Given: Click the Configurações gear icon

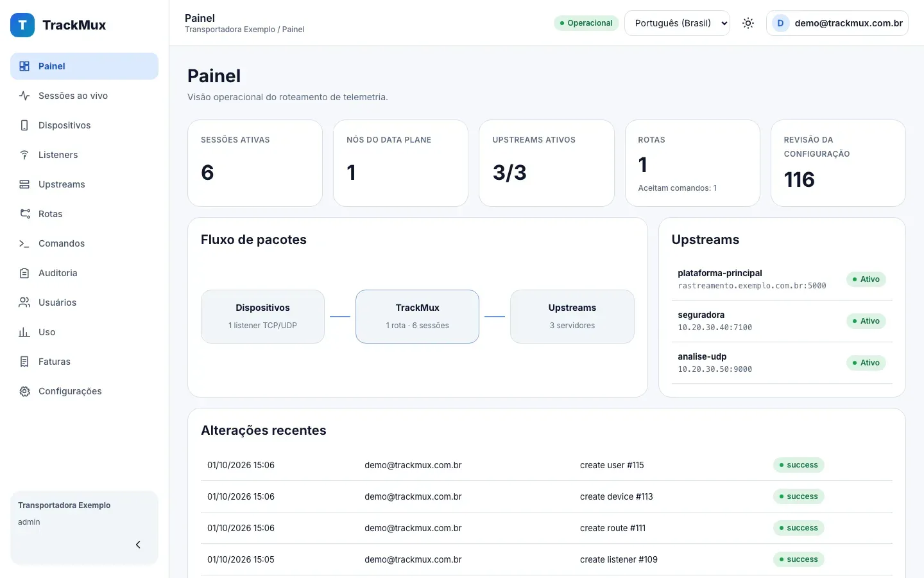Looking at the screenshot, I should tap(24, 391).
